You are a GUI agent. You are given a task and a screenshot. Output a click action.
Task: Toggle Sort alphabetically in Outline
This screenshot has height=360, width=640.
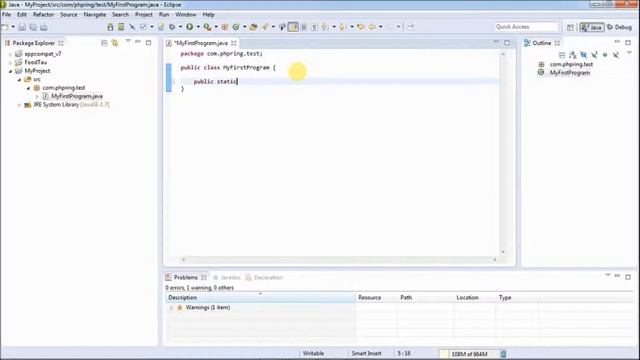573,55
